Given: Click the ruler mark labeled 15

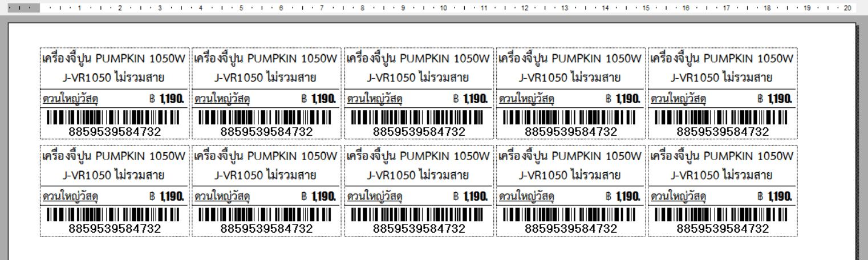Looking at the screenshot, I should [x=646, y=9].
